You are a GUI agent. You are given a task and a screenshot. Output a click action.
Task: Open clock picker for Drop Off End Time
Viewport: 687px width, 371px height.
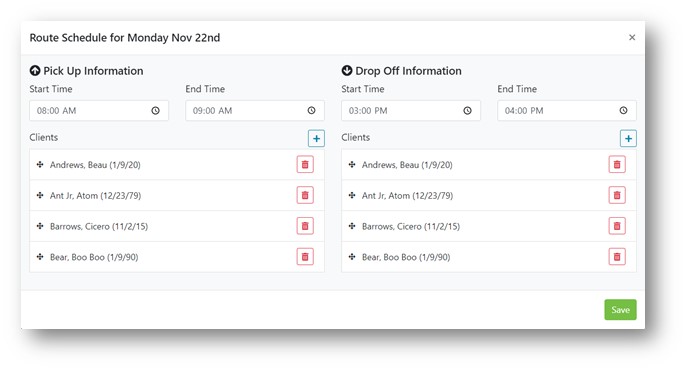point(623,111)
